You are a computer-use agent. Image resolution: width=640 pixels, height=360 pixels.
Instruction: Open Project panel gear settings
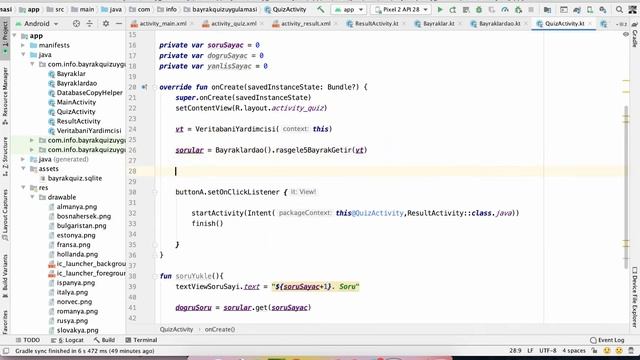(106, 24)
